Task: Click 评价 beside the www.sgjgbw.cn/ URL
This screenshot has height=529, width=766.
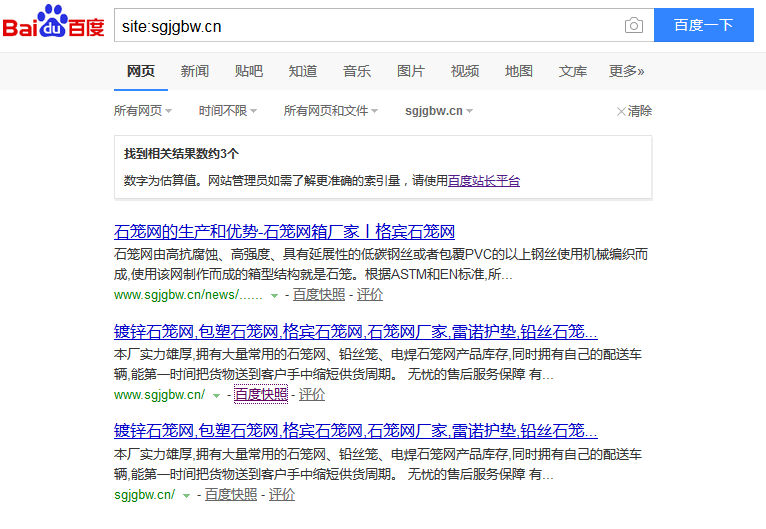Action: [312, 395]
